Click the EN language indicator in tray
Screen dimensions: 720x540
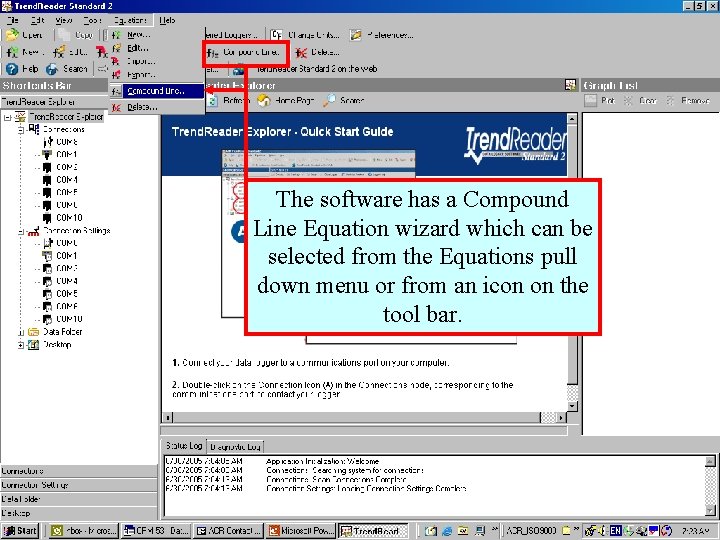click(615, 531)
